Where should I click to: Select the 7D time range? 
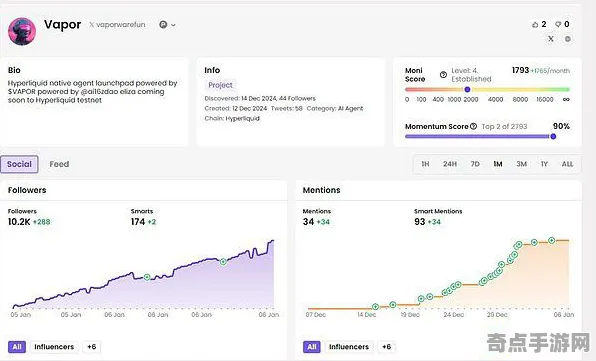(x=475, y=164)
